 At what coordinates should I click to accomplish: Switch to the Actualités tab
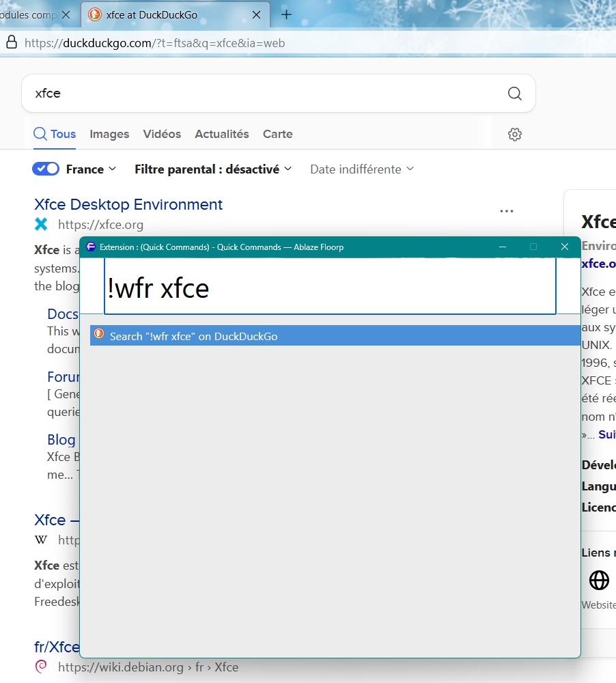222,134
